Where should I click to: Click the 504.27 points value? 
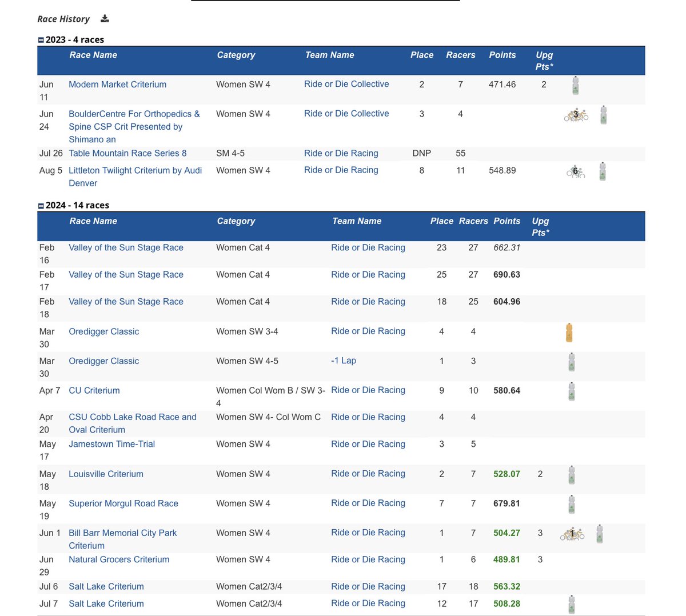(507, 533)
